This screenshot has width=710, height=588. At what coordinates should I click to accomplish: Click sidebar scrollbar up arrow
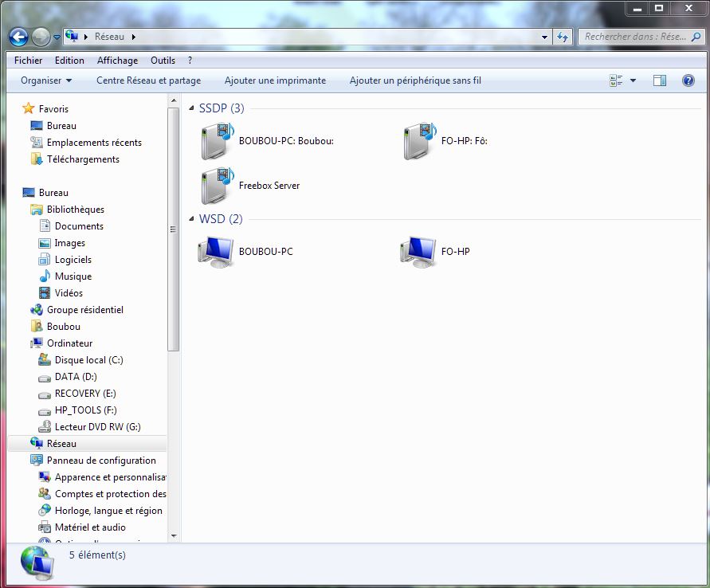[174, 100]
